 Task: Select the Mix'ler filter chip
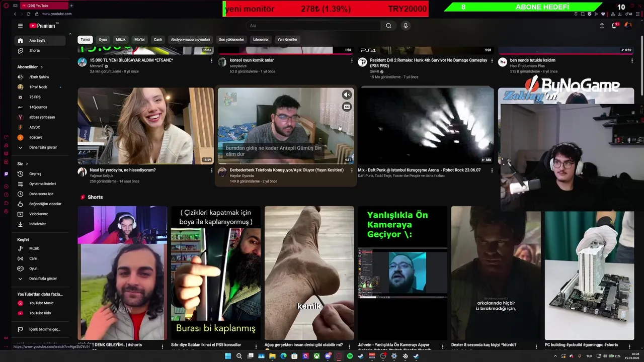click(139, 40)
